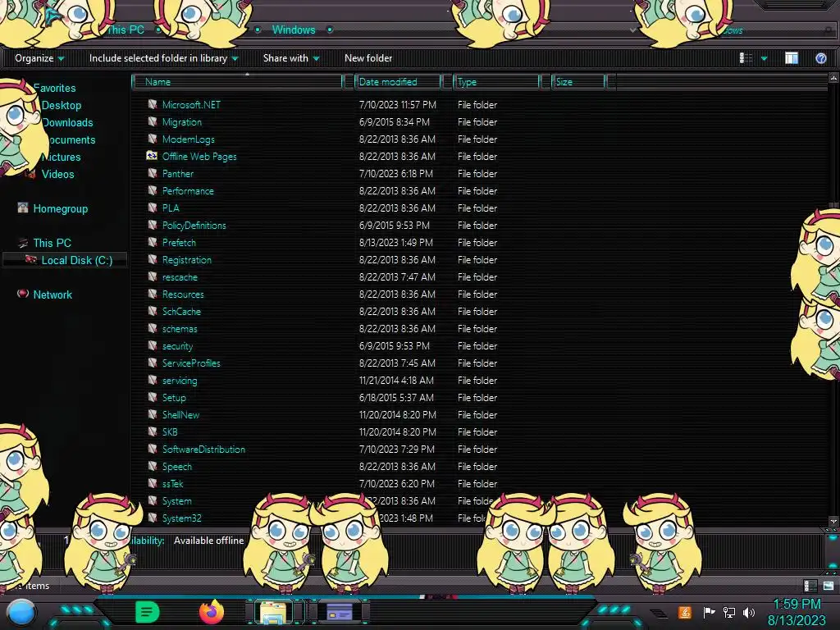Select the Microsoft.NET folder icon
This screenshot has width=840, height=630.
click(152, 104)
